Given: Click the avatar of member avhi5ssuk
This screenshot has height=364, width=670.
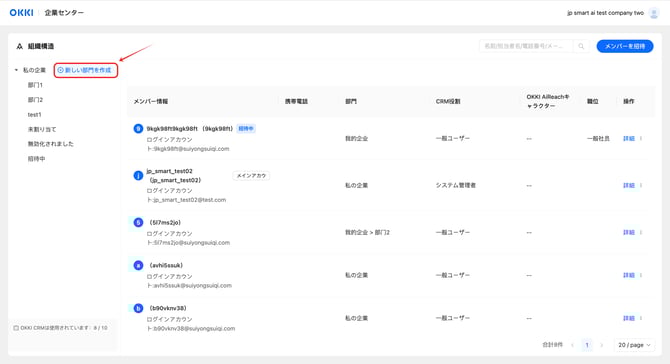Looking at the screenshot, I should pyautogui.click(x=138, y=265).
